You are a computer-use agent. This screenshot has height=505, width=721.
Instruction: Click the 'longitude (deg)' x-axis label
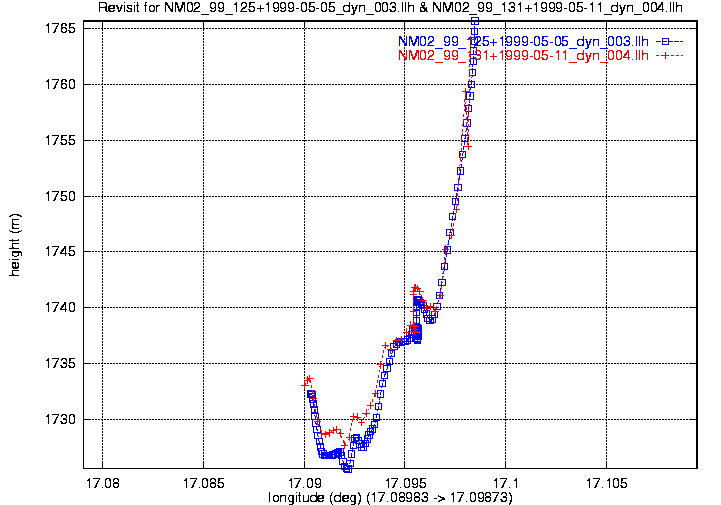tap(390, 497)
